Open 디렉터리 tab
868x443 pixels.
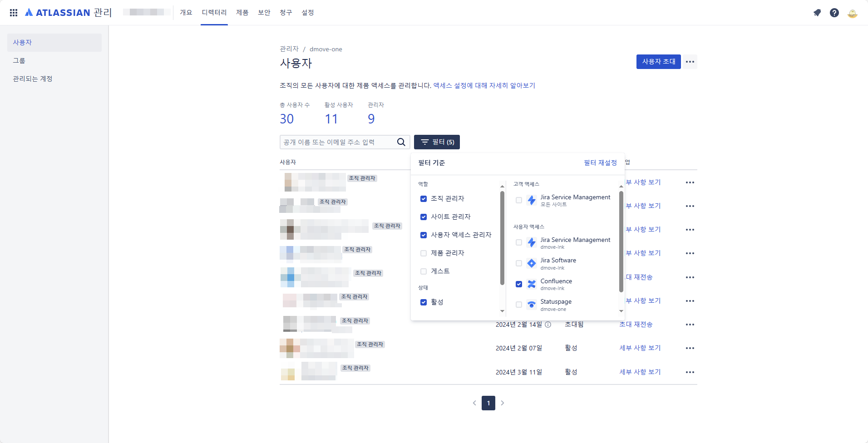click(214, 13)
